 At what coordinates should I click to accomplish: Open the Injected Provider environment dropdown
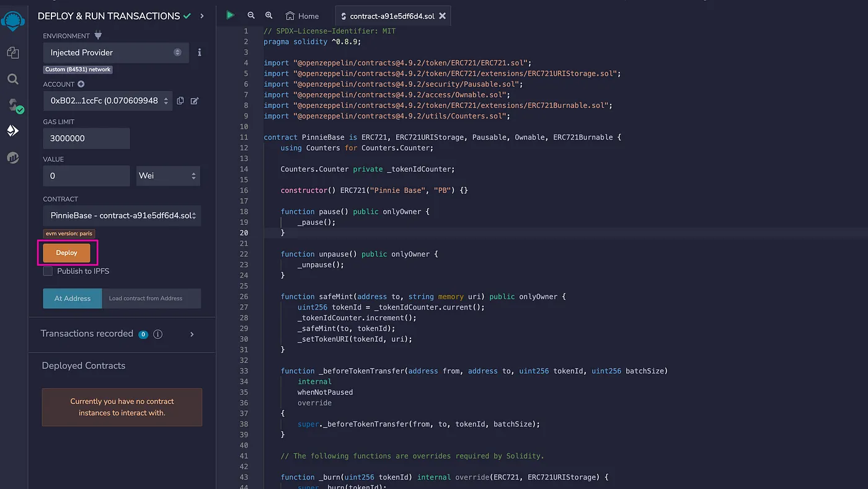point(115,53)
